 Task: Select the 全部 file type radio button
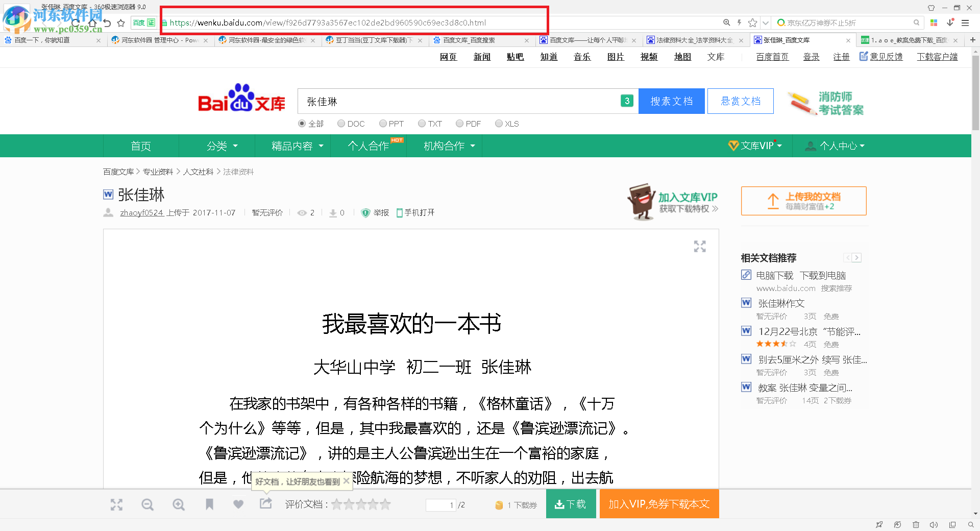(302, 123)
